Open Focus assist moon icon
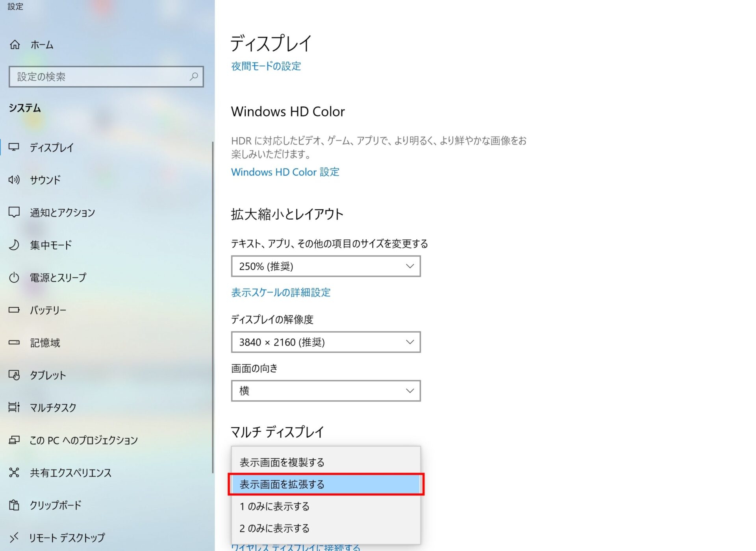The image size is (756, 551). click(14, 245)
